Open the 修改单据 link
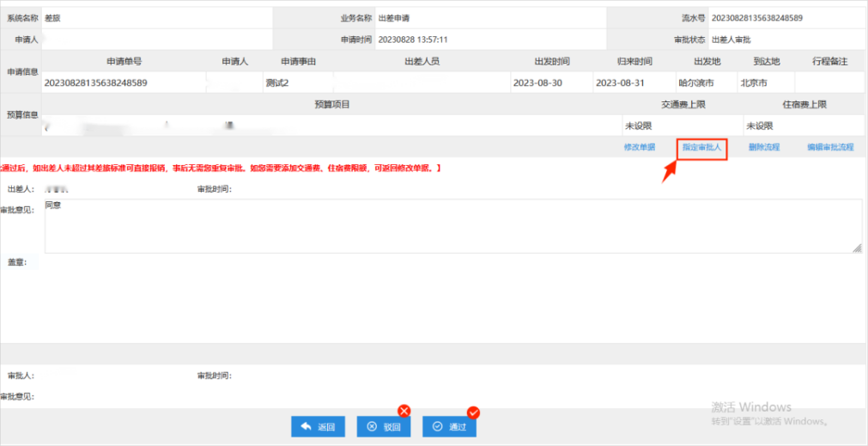Image resolution: width=868 pixels, height=446 pixels. (x=640, y=148)
